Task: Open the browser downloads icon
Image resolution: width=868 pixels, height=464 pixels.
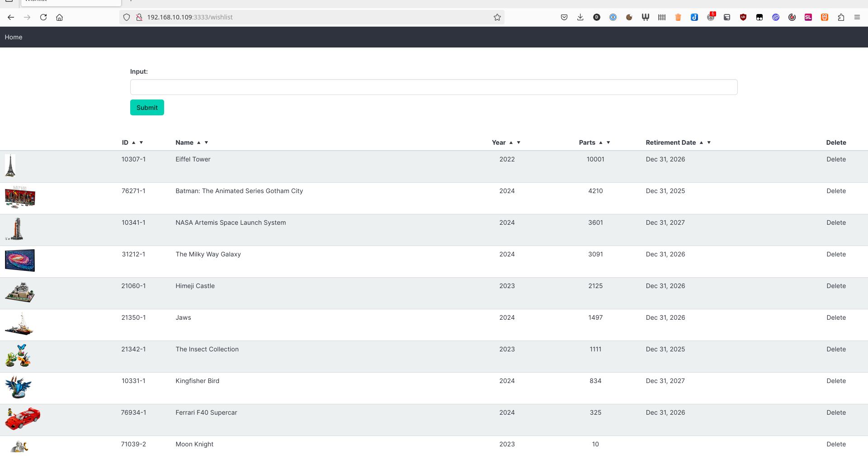Action: (x=580, y=17)
